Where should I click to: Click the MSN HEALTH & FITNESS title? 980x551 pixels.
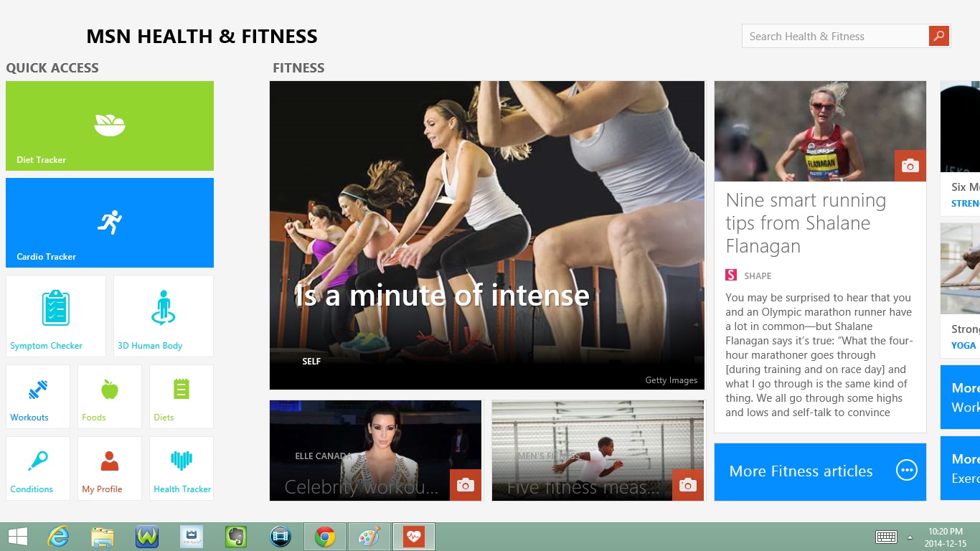coord(202,37)
